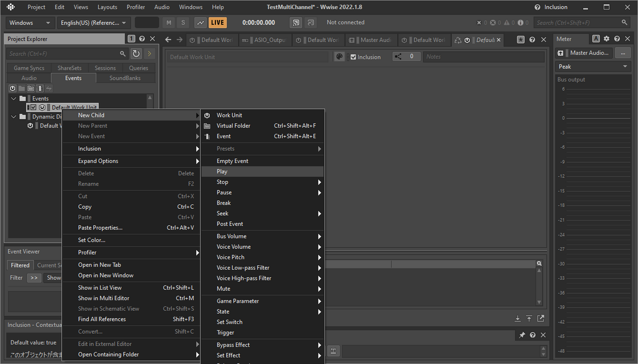
Task: Click the Wwise logo icon
Action: point(11,7)
